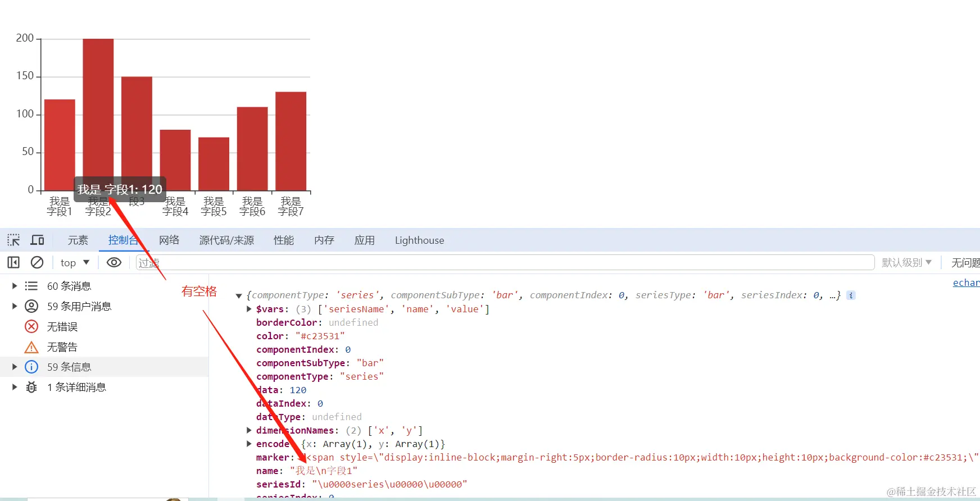Expand the 60 条消息 group
Viewport: 980px width, 501px height.
point(15,286)
